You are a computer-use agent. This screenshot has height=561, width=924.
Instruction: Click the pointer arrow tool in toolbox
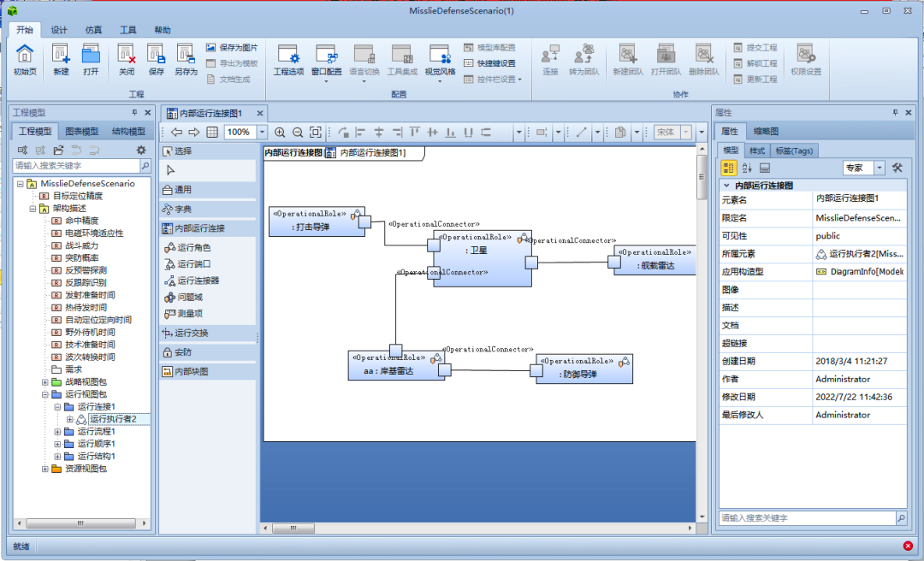click(170, 170)
